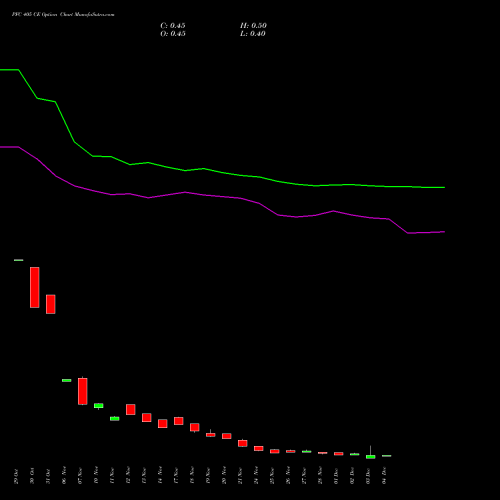This screenshot has height=500, width=500.
Task: Click the '27 Nov' date label
Action: (x=304, y=476)
